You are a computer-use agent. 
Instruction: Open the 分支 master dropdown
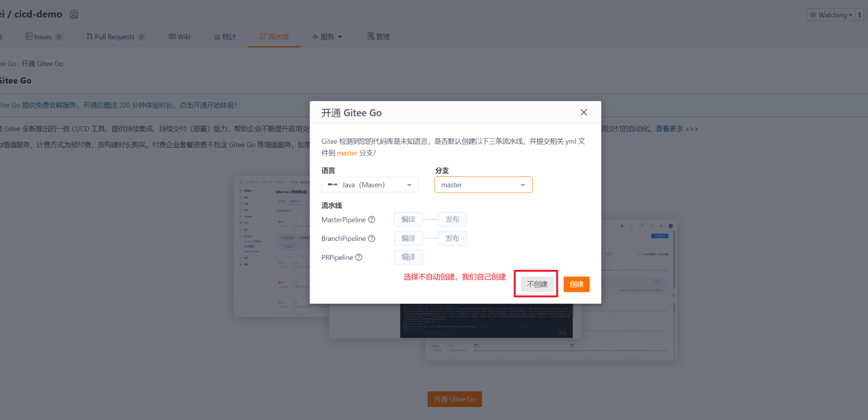tap(484, 185)
